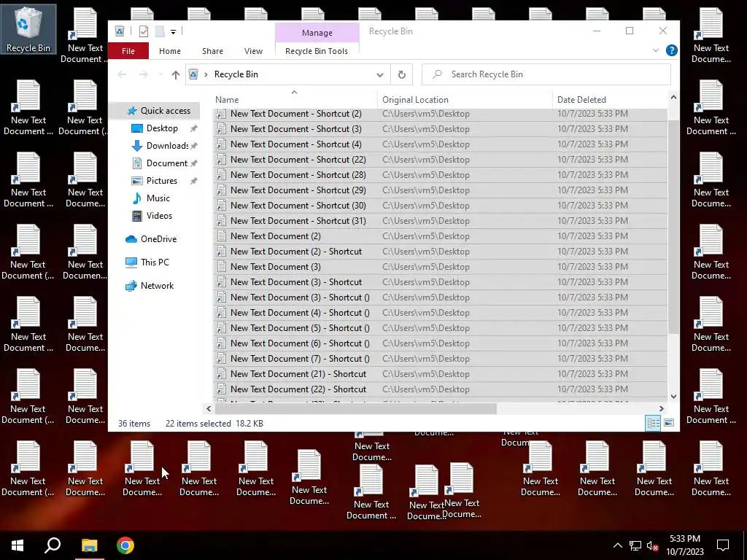Image resolution: width=747 pixels, height=560 pixels.
Task: Open Customize Quick Access Toolbar dropdown
Action: 174,32
